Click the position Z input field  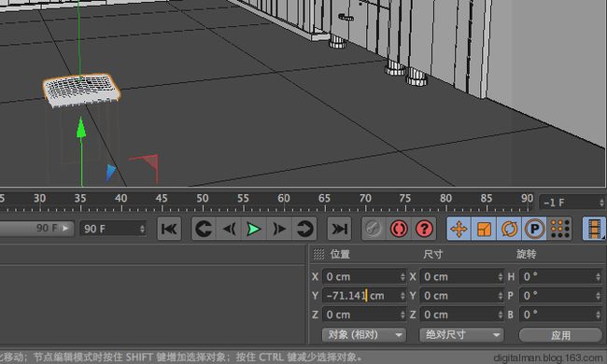click(x=364, y=315)
